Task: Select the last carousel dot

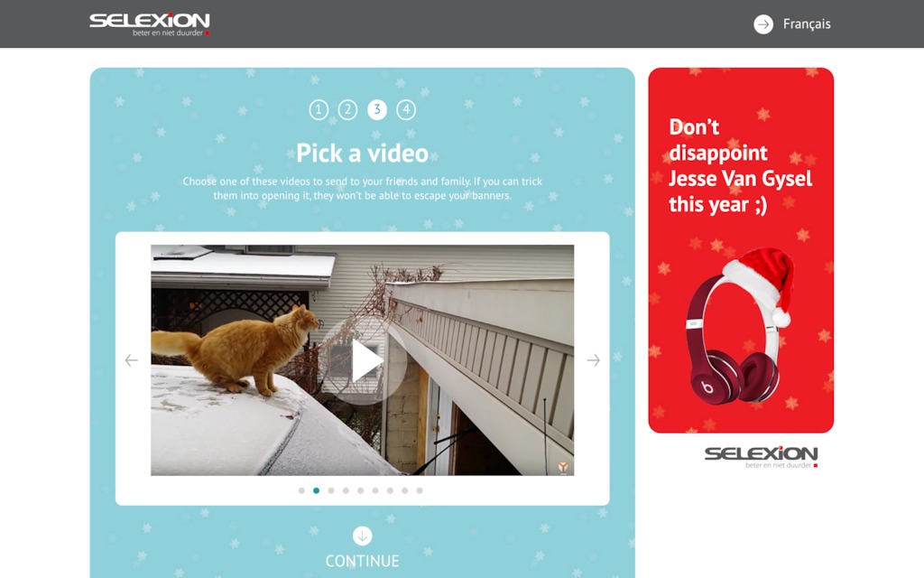Action: point(420,490)
